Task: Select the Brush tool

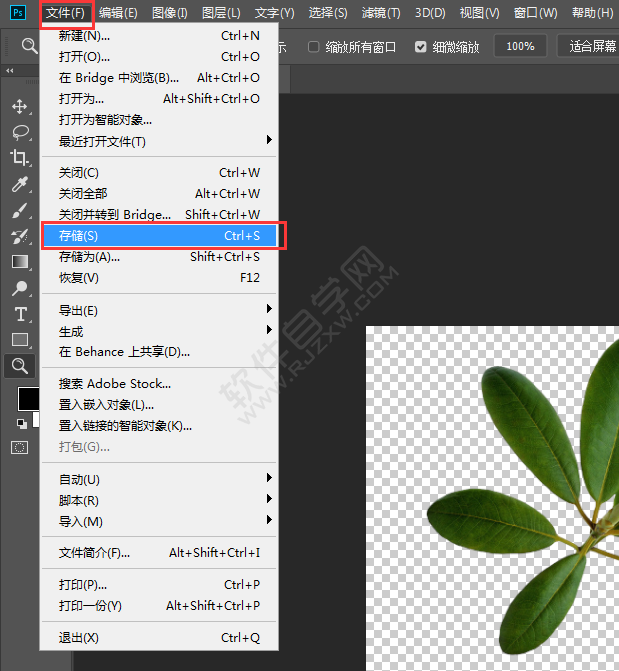Action: click(20, 210)
